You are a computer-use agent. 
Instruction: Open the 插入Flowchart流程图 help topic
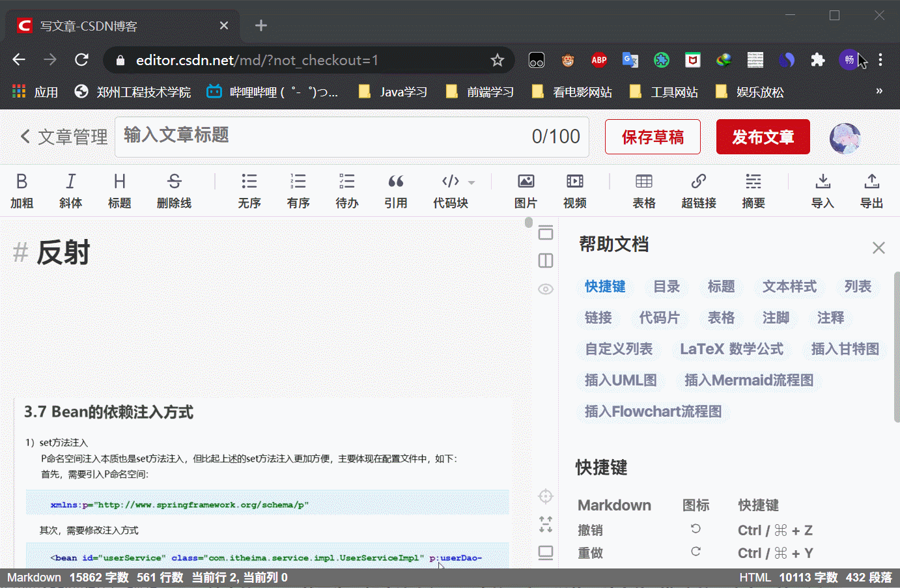tap(653, 412)
